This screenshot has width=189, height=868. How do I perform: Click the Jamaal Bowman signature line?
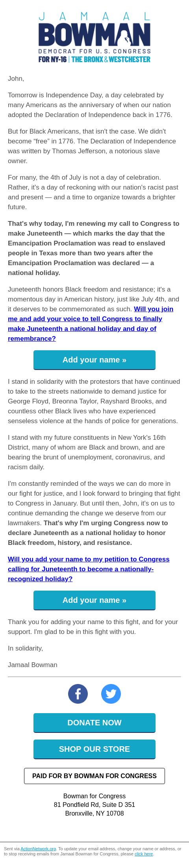tap(33, 665)
